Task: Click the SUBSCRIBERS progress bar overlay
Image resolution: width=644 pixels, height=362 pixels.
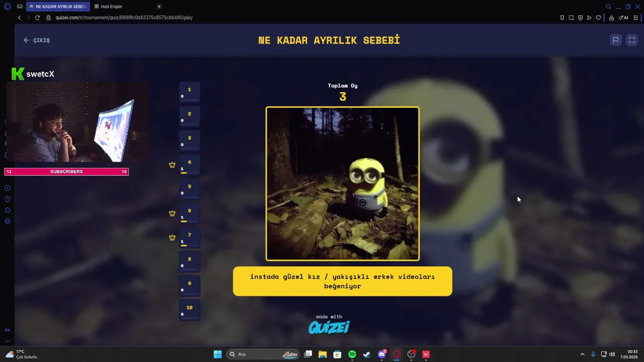Action: click(66, 171)
